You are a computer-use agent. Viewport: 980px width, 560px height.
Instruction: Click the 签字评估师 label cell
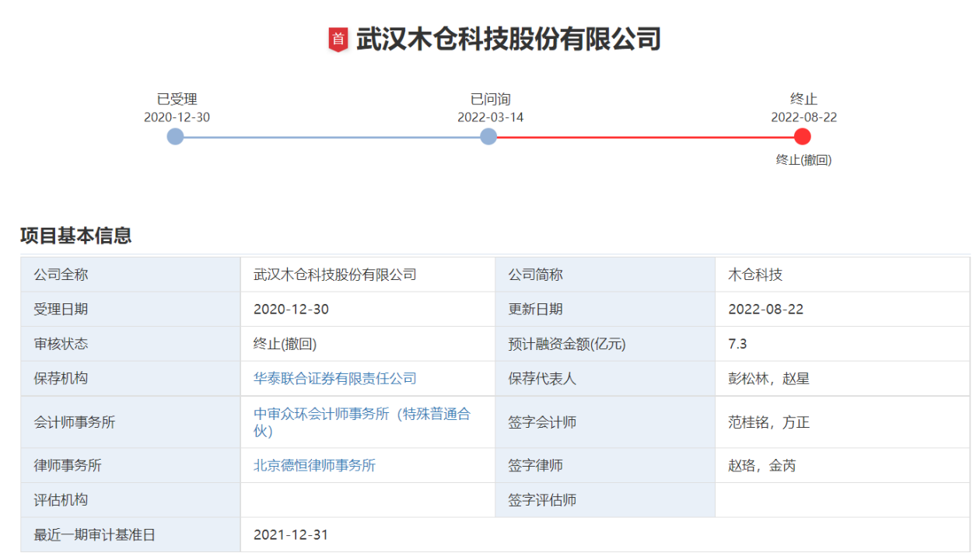click(605, 500)
